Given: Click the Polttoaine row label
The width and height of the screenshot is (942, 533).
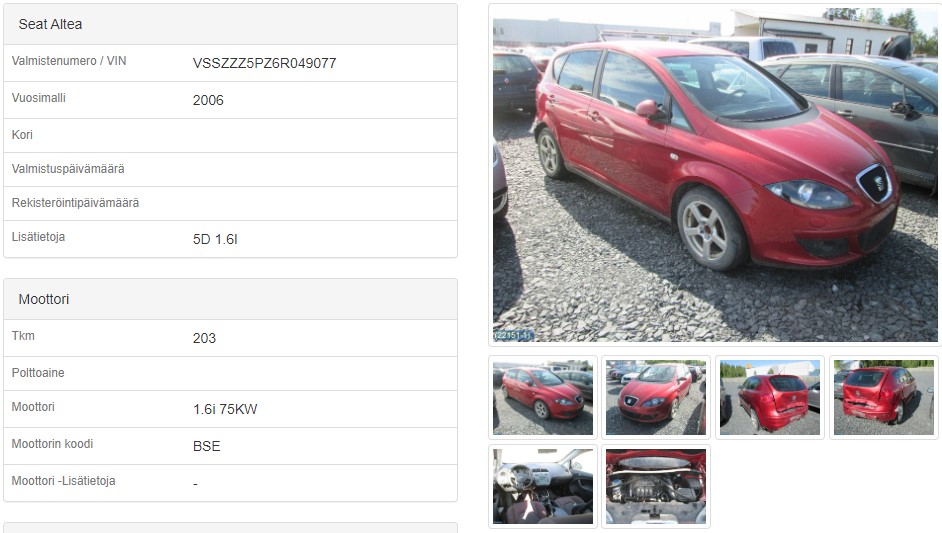Looking at the screenshot, I should (38, 373).
